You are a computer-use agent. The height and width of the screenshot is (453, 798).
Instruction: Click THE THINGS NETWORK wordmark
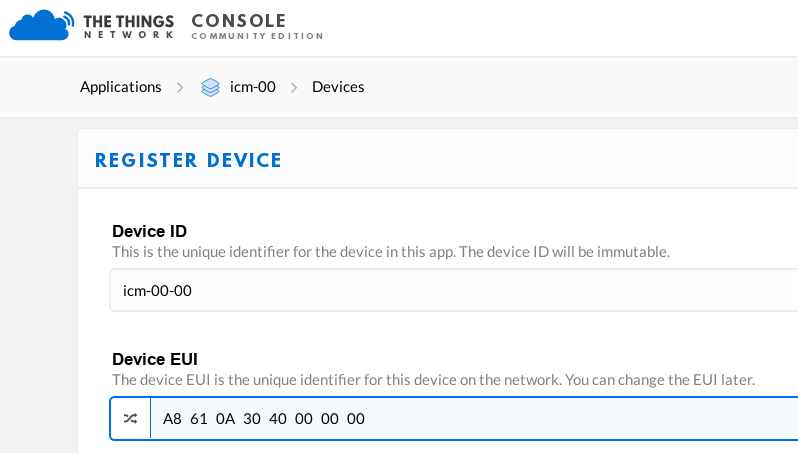click(x=129, y=26)
